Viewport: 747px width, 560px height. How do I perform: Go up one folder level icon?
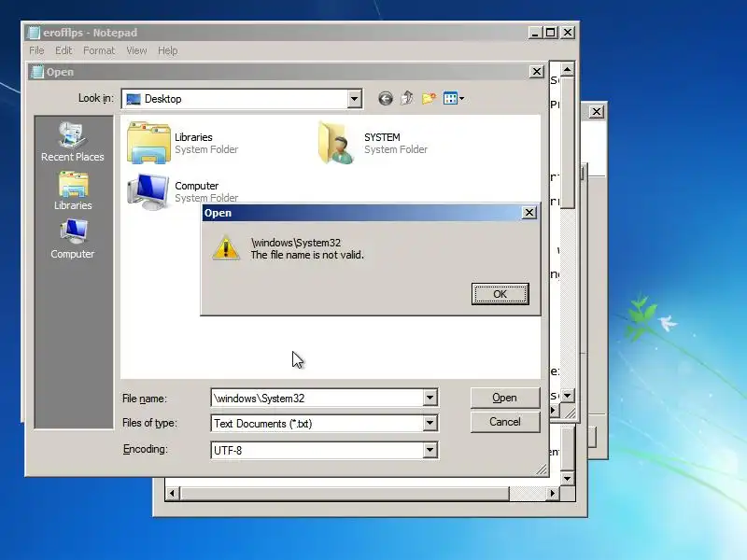(x=407, y=98)
